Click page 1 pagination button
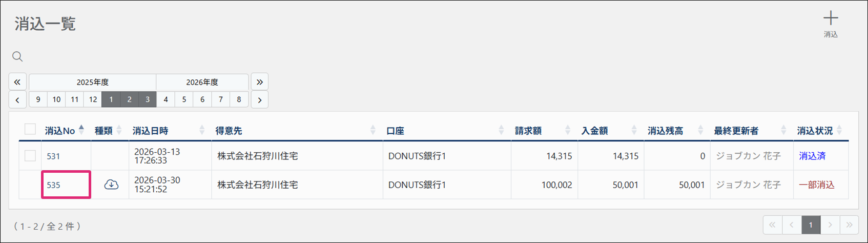The height and width of the screenshot is (243, 868). (x=811, y=225)
